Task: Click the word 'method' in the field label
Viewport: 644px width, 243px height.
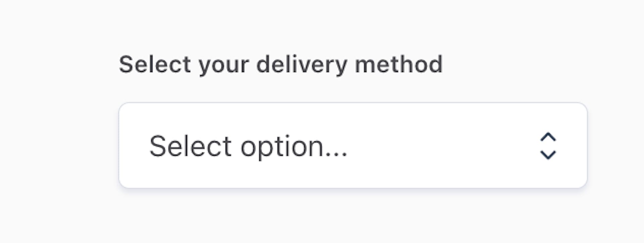Action: [399, 64]
